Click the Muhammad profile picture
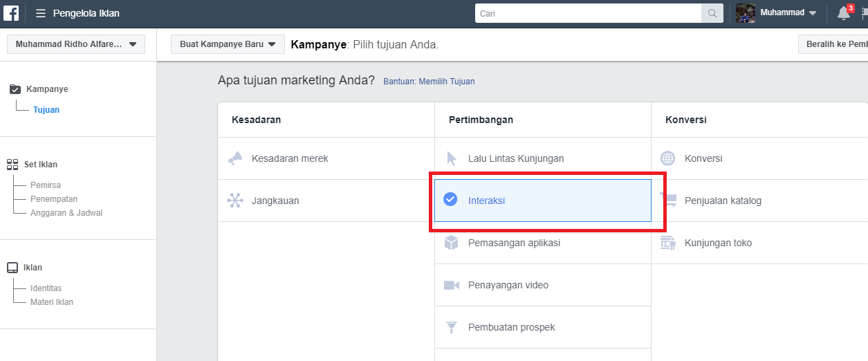The image size is (868, 361). click(746, 13)
